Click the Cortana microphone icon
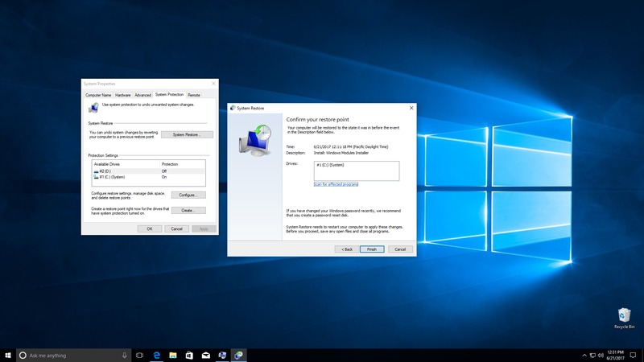 pyautogui.click(x=124, y=355)
